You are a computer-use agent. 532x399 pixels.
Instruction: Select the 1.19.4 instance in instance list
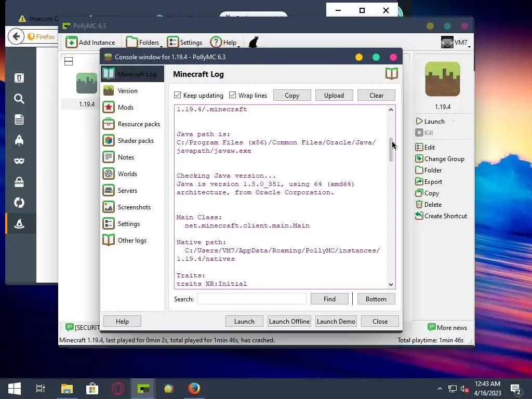(87, 90)
